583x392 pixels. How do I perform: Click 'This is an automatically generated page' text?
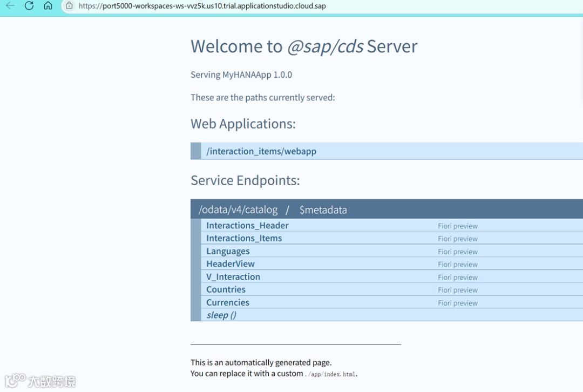coord(261,362)
